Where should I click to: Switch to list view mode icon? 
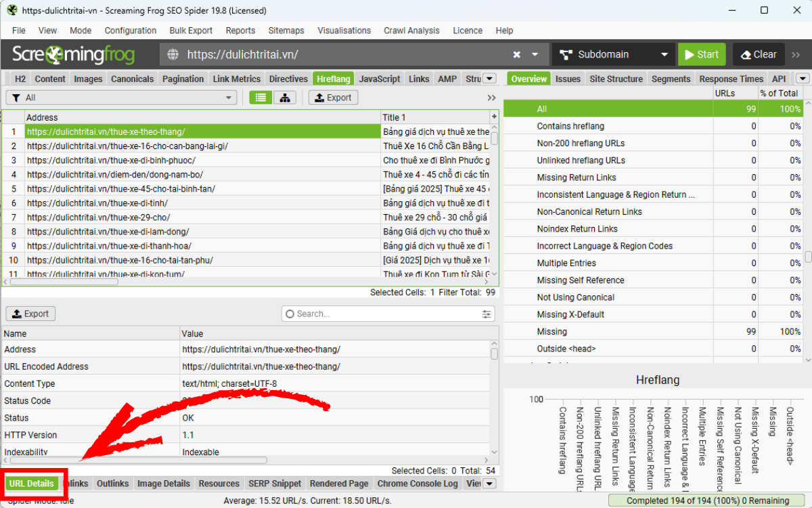(x=260, y=98)
